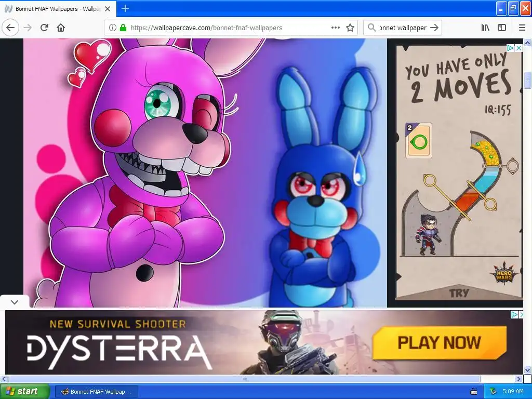Reload the current page
Image resolution: width=532 pixels, height=399 pixels.
click(x=44, y=28)
